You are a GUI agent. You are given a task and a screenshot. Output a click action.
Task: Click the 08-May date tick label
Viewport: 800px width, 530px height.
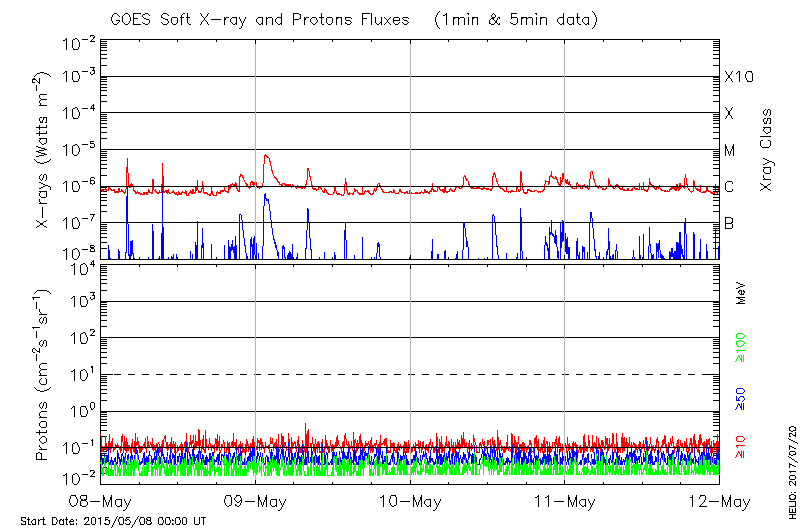(101, 501)
